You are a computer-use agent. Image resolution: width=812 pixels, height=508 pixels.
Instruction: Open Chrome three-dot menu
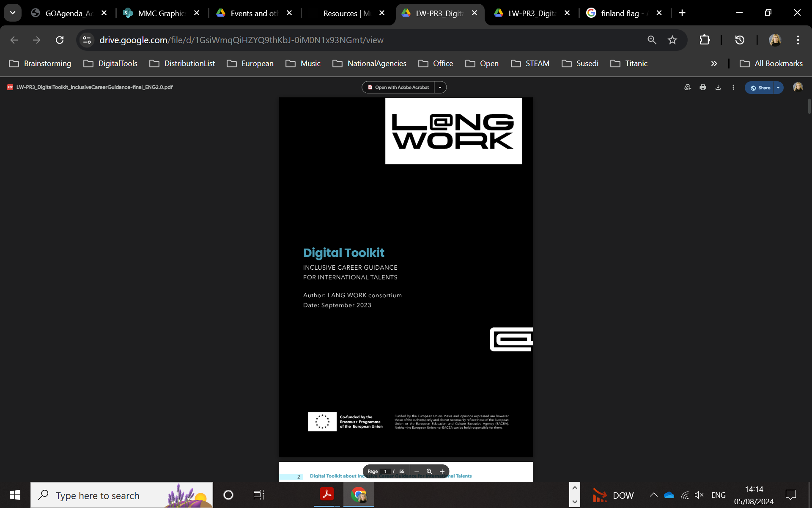(798, 40)
